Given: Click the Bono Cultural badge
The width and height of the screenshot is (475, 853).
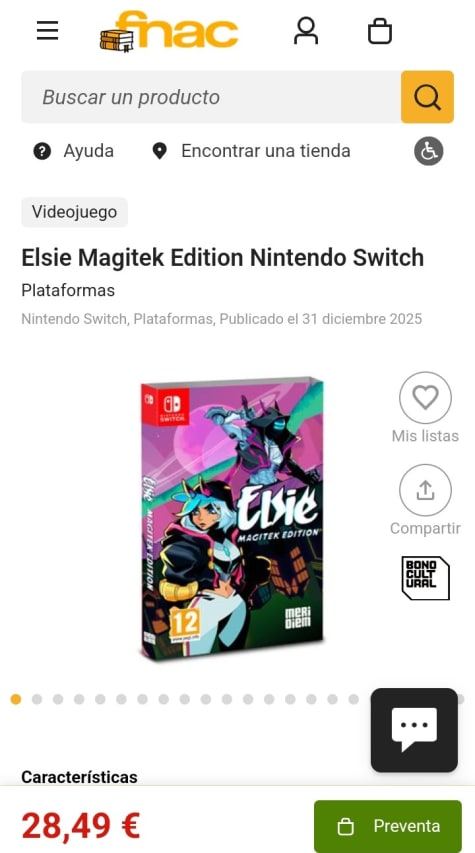Looking at the screenshot, I should (x=425, y=578).
